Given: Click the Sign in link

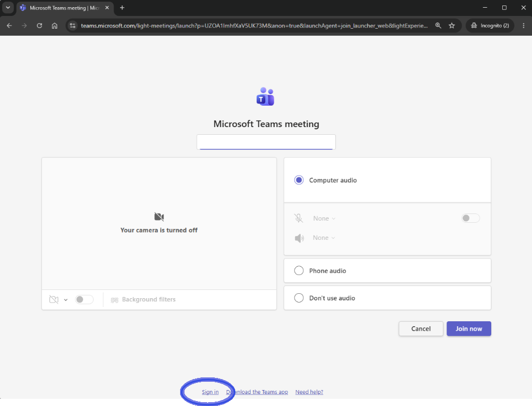Looking at the screenshot, I should (210, 392).
